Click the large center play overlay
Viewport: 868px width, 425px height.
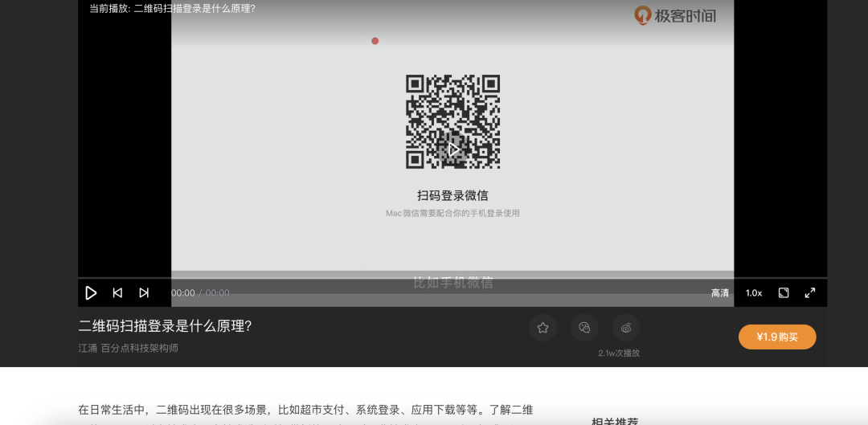click(454, 149)
